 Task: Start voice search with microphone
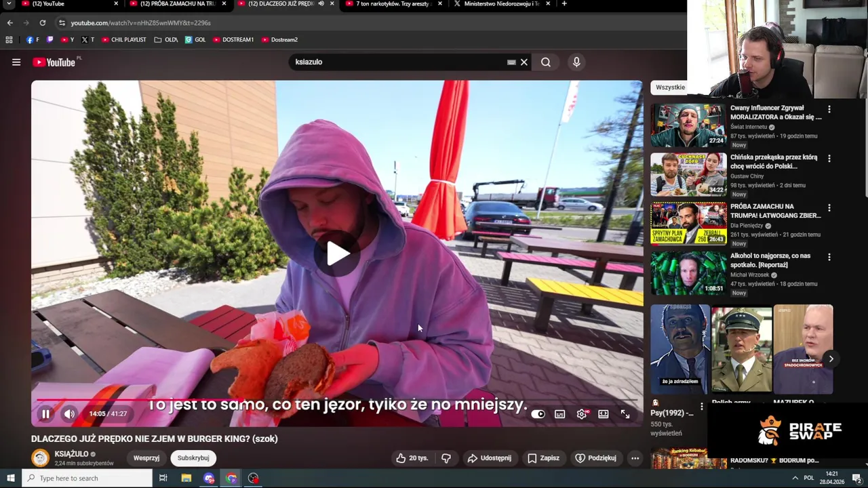pyautogui.click(x=576, y=62)
